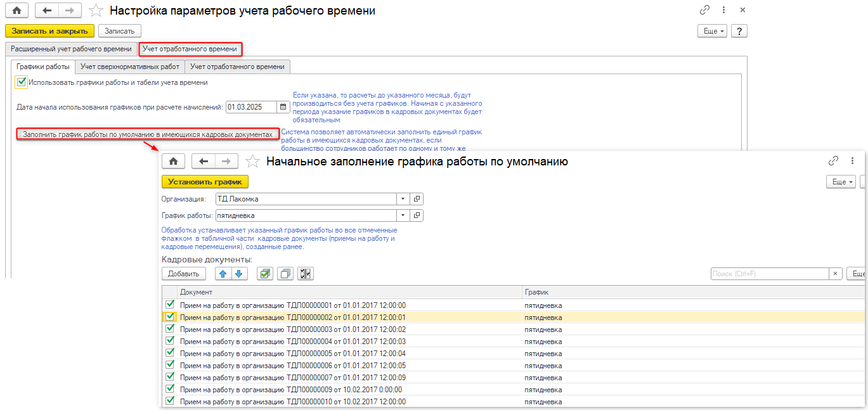Move row down with blue down arrow
The width and height of the screenshot is (868, 410).
click(x=238, y=274)
